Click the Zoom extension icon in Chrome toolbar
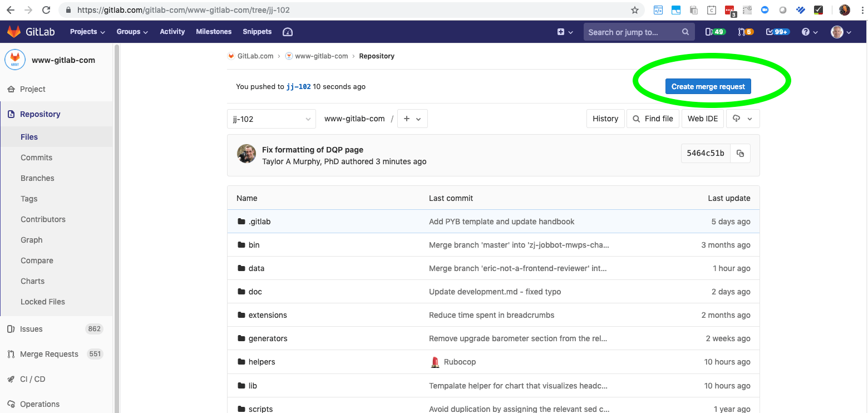Viewport: 868px width, 413px height. (x=765, y=10)
